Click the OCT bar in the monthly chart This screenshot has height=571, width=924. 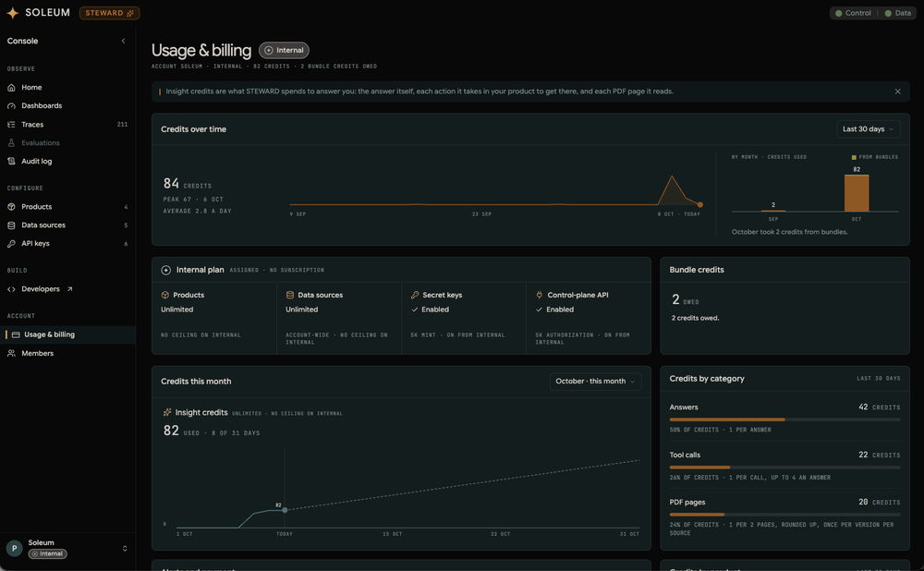pyautogui.click(x=857, y=193)
